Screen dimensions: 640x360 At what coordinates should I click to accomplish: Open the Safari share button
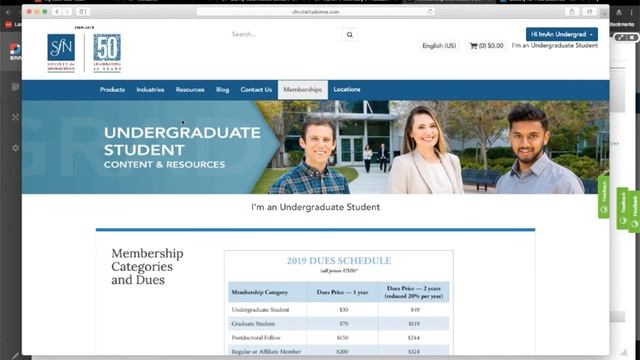[x=572, y=12]
